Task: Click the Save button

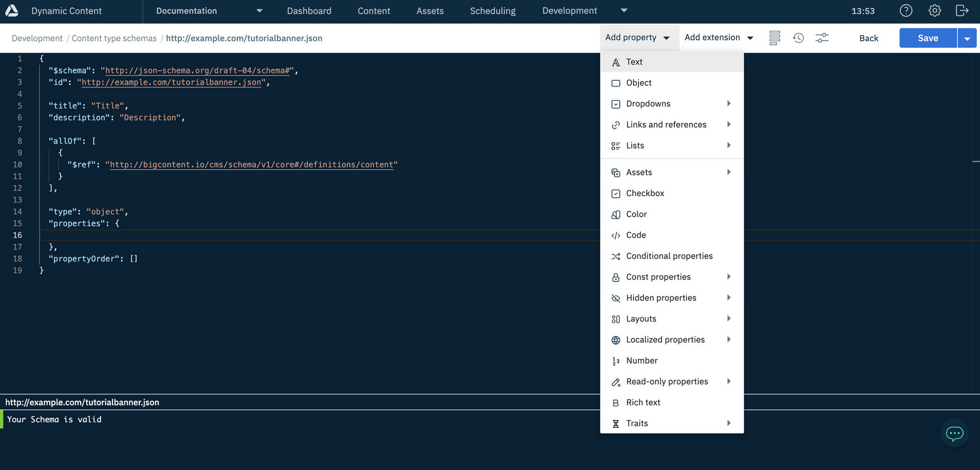Action: pos(928,38)
